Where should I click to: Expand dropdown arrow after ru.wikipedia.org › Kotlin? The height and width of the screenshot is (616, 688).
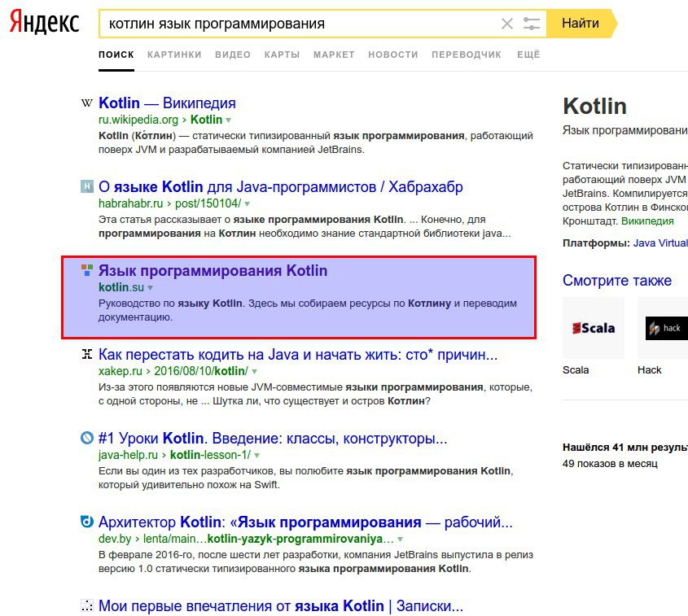click(228, 120)
